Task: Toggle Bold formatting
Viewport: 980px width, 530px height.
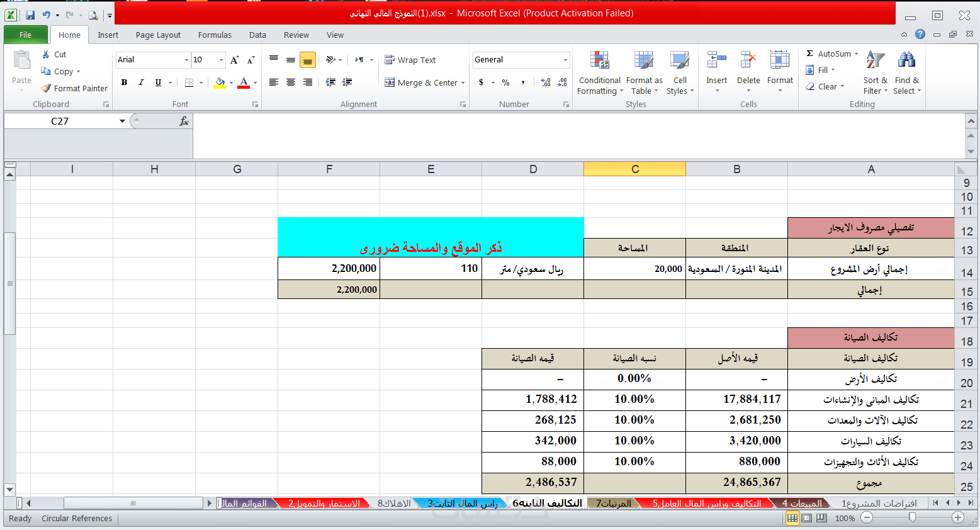Action: (x=124, y=82)
